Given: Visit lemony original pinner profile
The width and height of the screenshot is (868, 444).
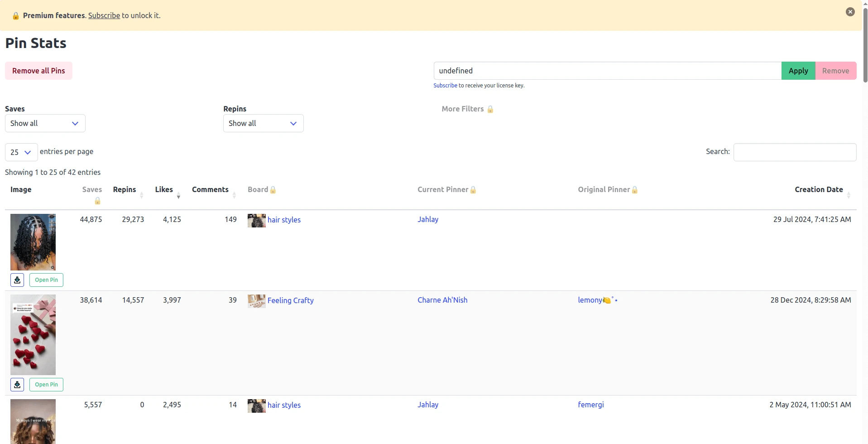Looking at the screenshot, I should point(598,300).
